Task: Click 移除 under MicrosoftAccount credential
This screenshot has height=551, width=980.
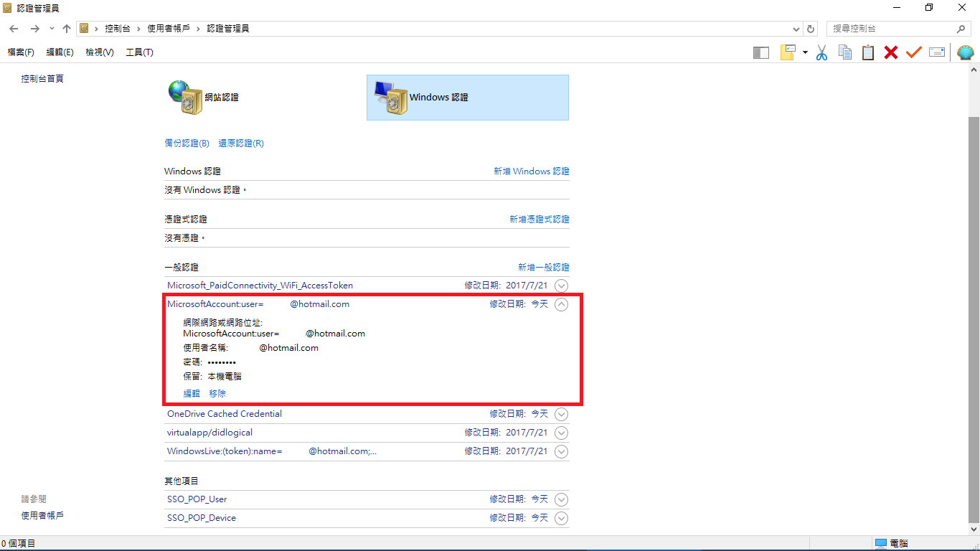Action: tap(217, 394)
